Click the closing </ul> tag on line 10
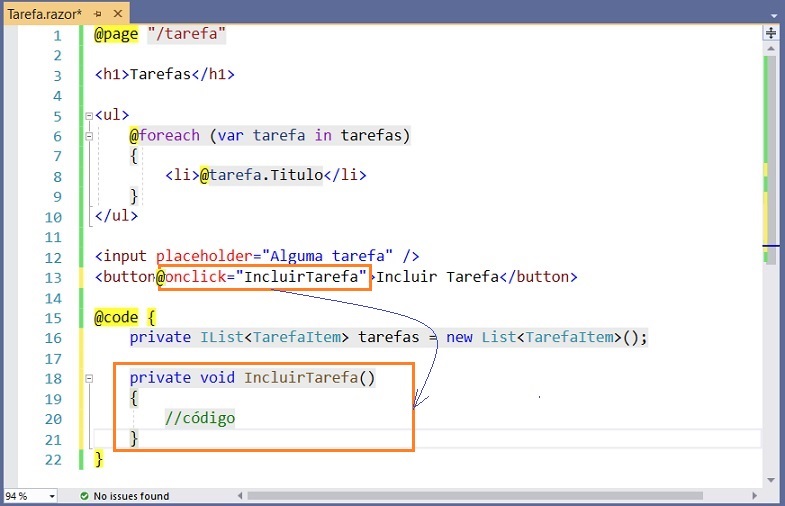 click(116, 216)
